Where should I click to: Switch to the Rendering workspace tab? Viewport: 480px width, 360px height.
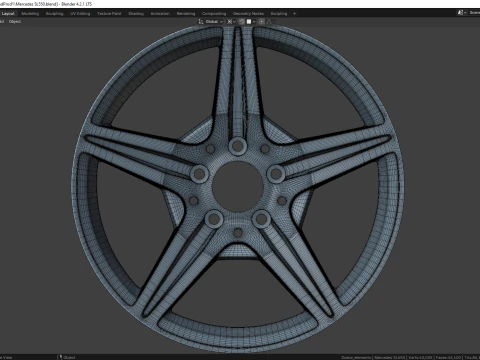(186, 14)
